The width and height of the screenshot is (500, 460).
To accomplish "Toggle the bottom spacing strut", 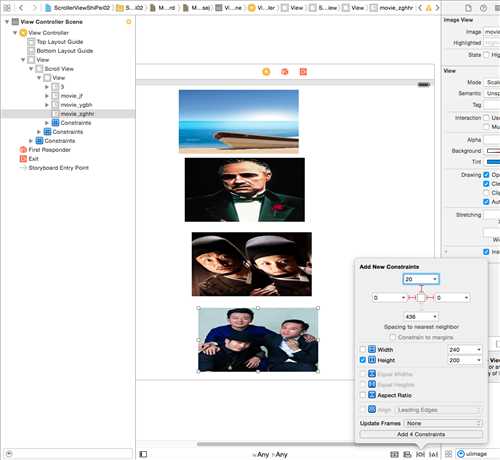I will click(421, 307).
